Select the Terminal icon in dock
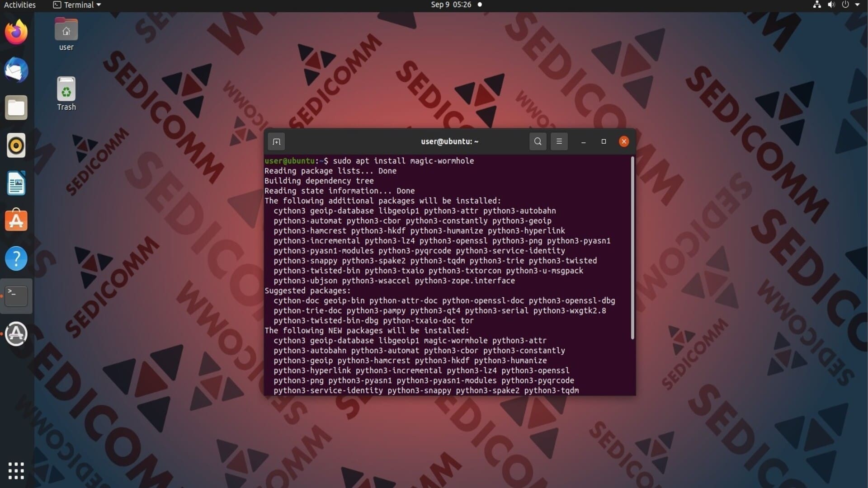The width and height of the screenshot is (868, 488). [16, 296]
